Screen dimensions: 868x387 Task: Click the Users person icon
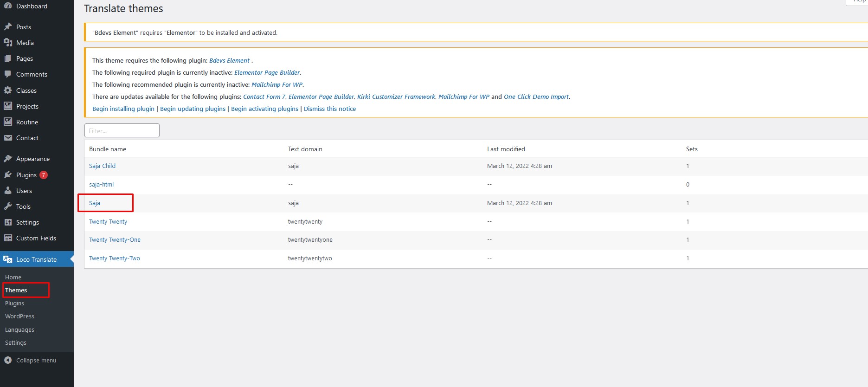coord(8,191)
